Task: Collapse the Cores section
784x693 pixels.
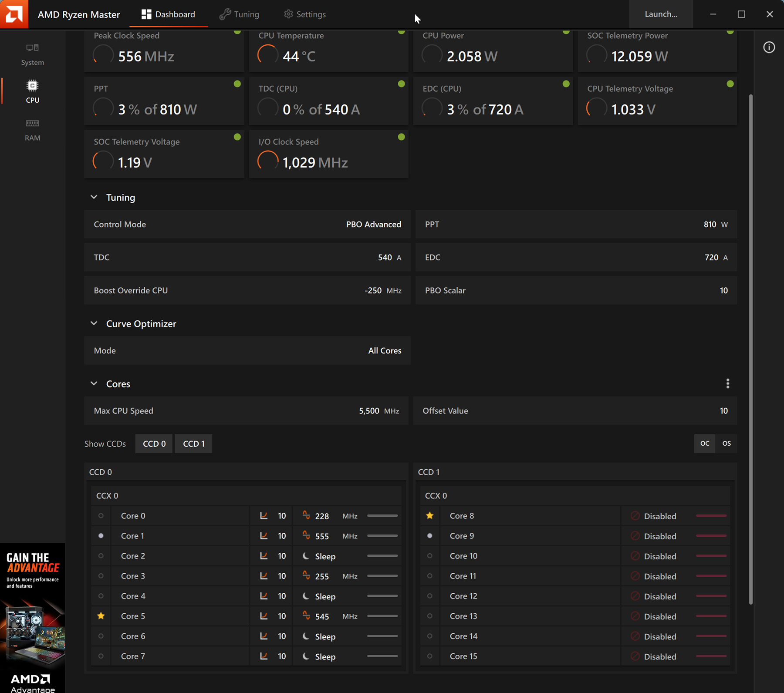Action: point(94,384)
